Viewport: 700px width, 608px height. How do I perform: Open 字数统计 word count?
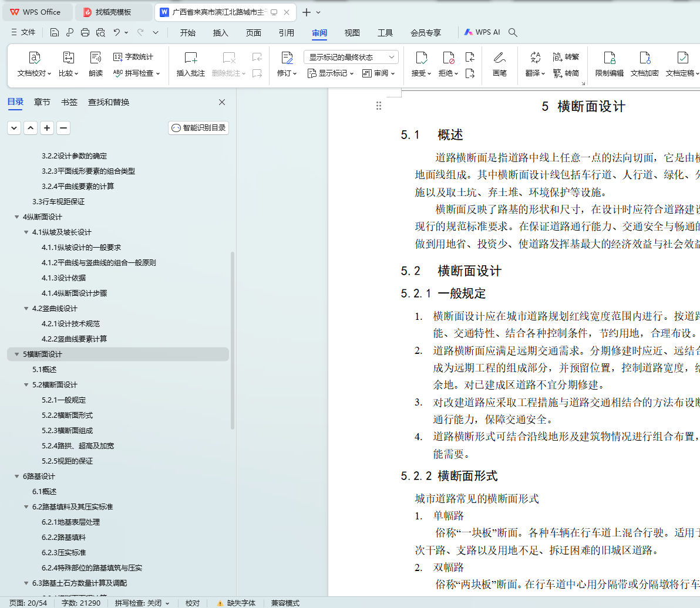tap(133, 57)
